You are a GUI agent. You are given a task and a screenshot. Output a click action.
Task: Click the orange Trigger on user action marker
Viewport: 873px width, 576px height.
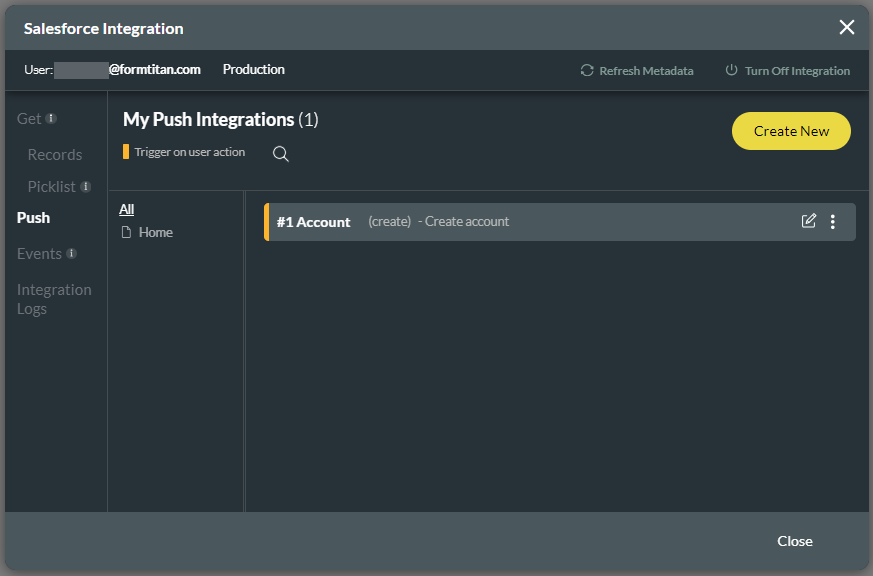point(125,152)
